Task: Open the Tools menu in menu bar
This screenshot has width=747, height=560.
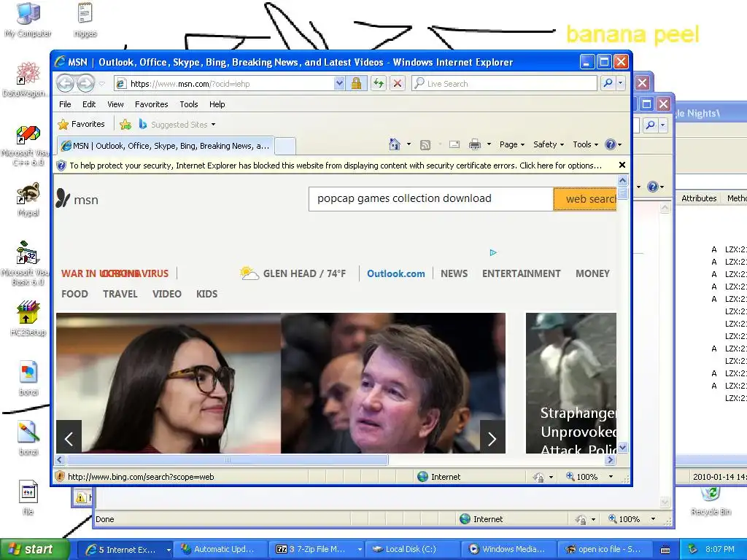Action: pyautogui.click(x=189, y=104)
